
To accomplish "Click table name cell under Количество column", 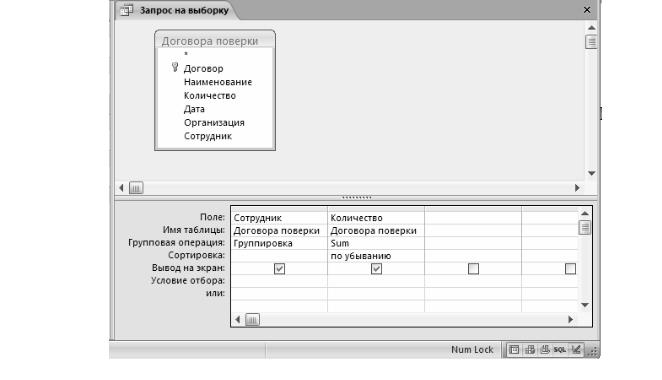I will (x=376, y=231).
